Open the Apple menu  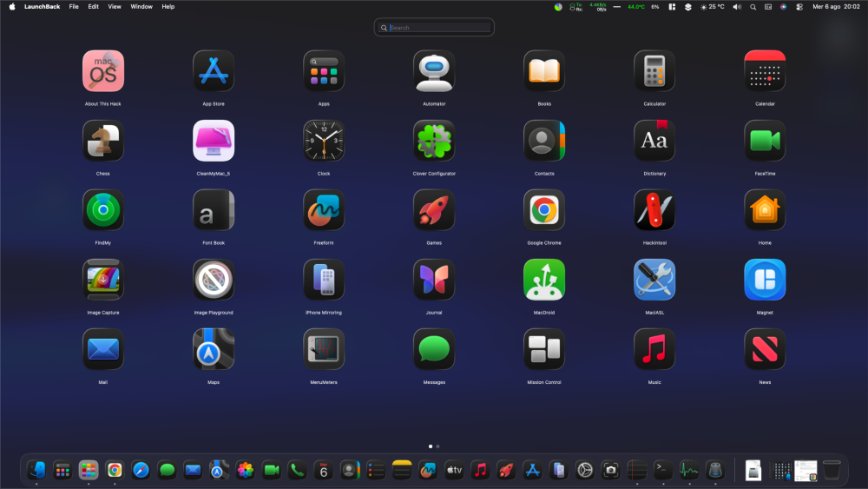click(x=12, y=7)
